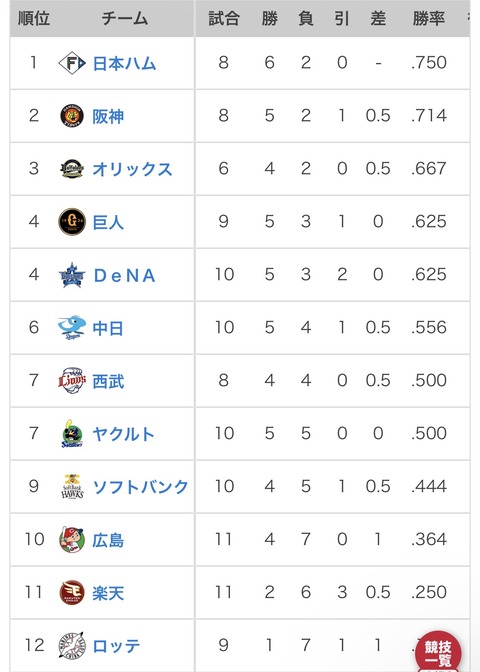Click the 試合 column header

[224, 18]
